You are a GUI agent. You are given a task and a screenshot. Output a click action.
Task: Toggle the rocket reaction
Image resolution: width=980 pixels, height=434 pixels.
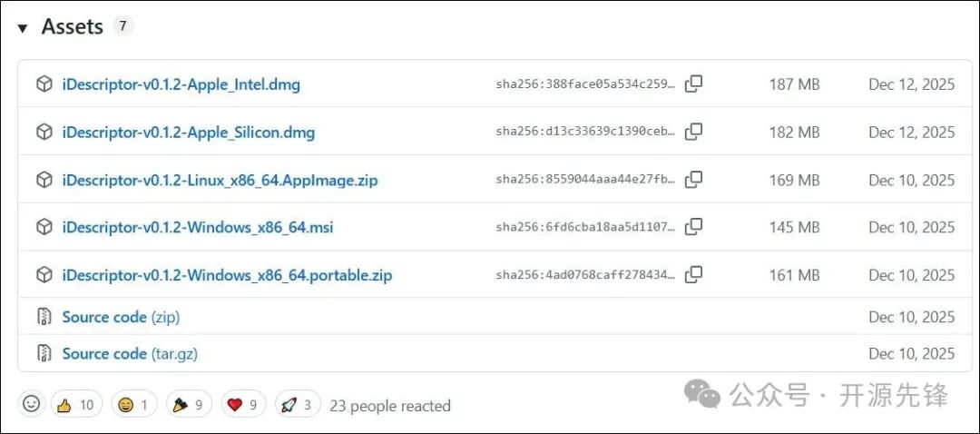299,405
